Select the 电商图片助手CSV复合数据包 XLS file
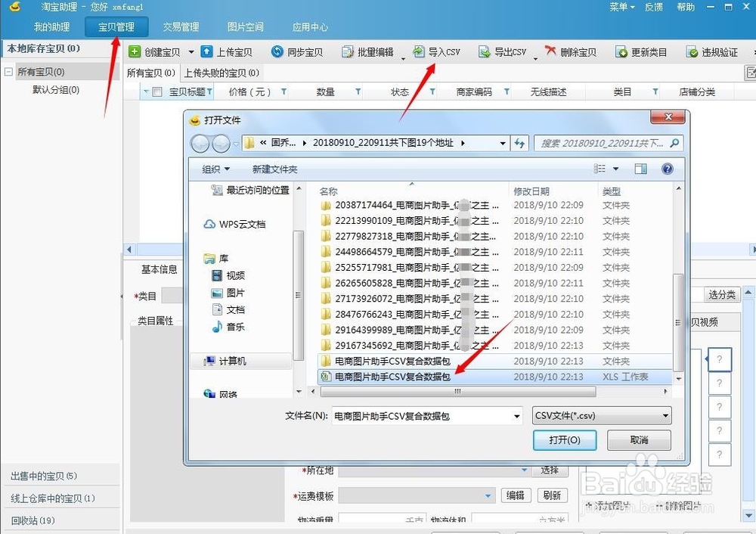This screenshot has width=756, height=534. pos(494,377)
